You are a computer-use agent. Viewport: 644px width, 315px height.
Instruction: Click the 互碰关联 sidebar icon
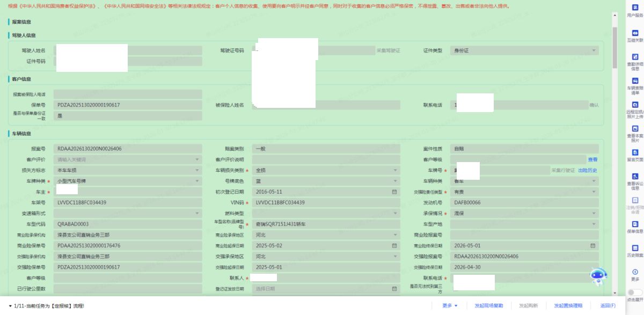point(635,35)
